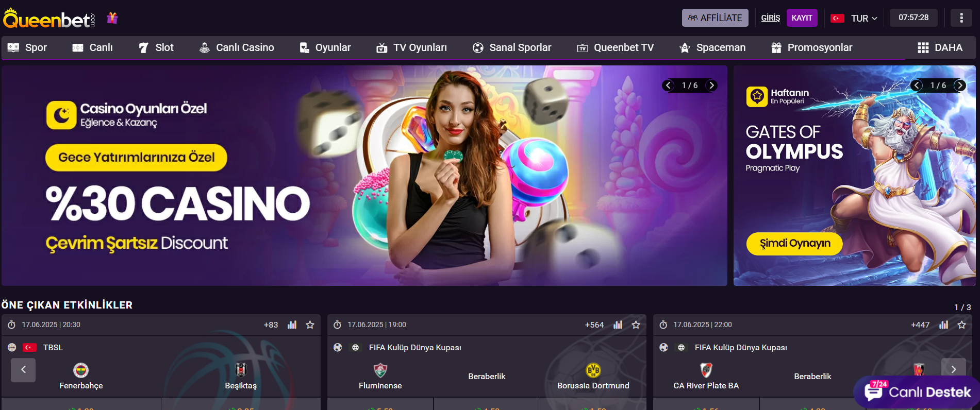Open the Canlı Casino section
Viewport: 980px width, 410px height.
tap(237, 48)
